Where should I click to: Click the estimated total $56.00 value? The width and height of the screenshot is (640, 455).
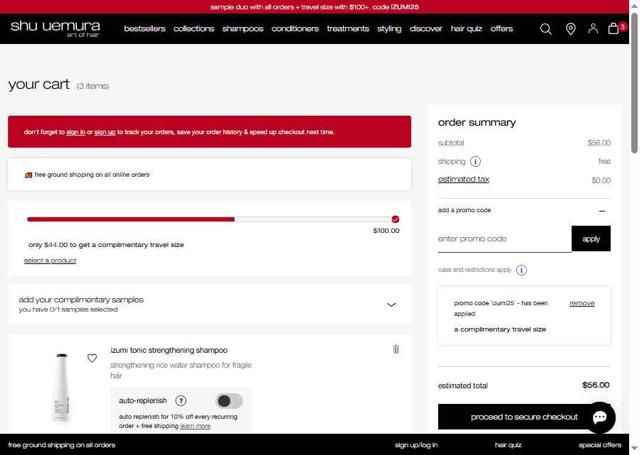pos(596,385)
